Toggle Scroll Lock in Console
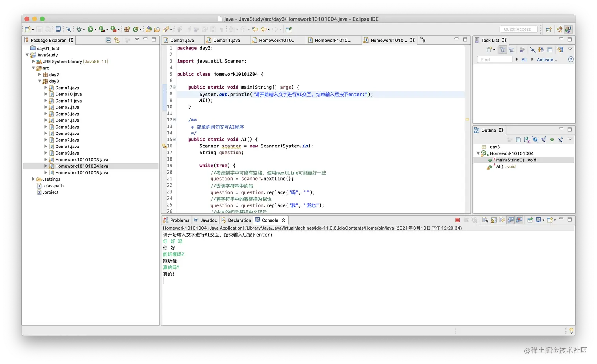This screenshot has width=597, height=364. [x=494, y=220]
